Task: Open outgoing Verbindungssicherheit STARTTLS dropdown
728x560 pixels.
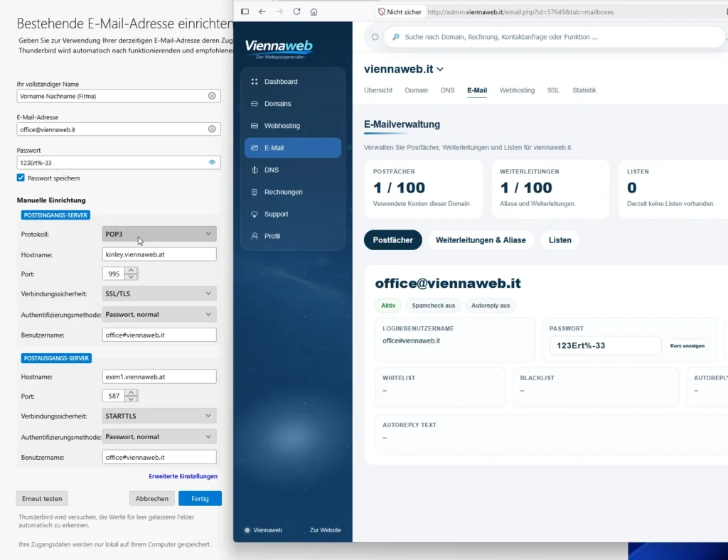Action: tap(159, 416)
